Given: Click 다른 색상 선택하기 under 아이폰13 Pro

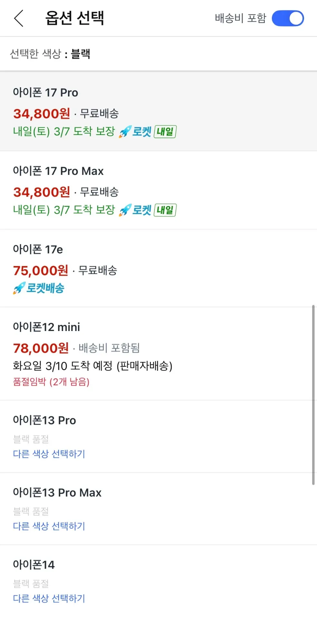Looking at the screenshot, I should pyautogui.click(x=49, y=454).
